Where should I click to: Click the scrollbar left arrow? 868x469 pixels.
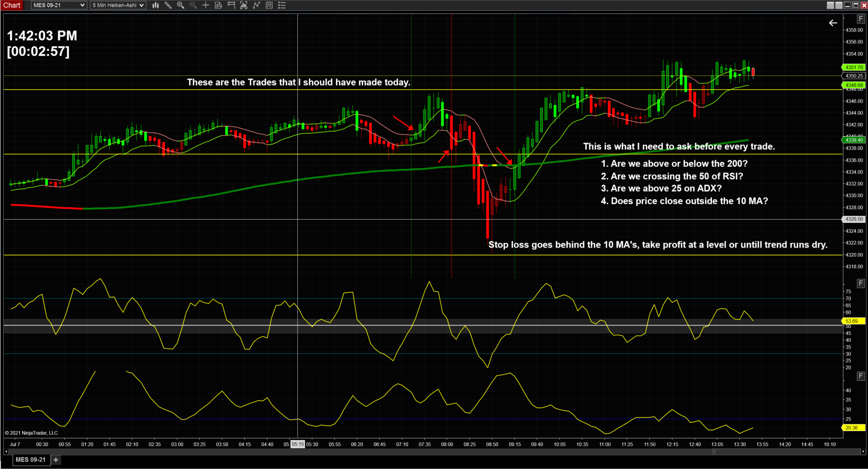6,451
